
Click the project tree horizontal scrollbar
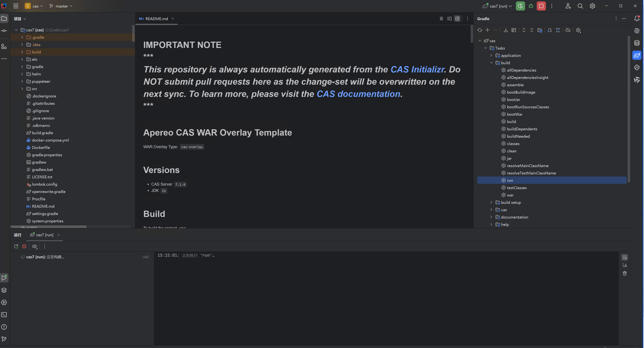click(x=49, y=227)
